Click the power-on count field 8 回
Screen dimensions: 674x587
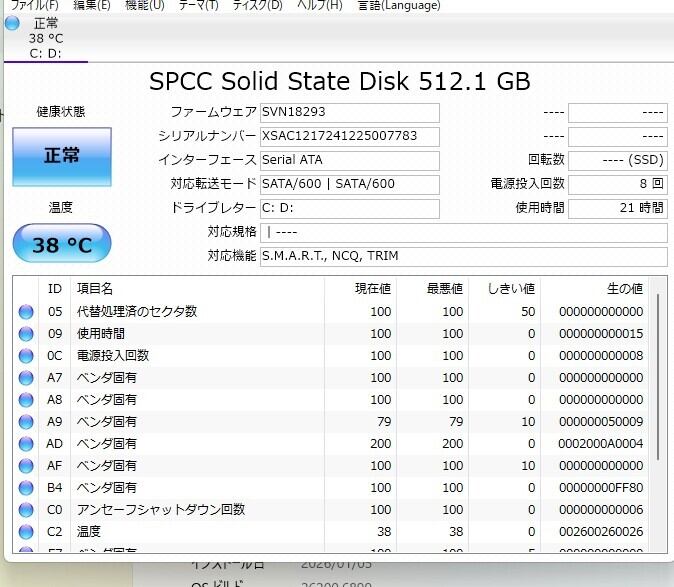(x=618, y=184)
